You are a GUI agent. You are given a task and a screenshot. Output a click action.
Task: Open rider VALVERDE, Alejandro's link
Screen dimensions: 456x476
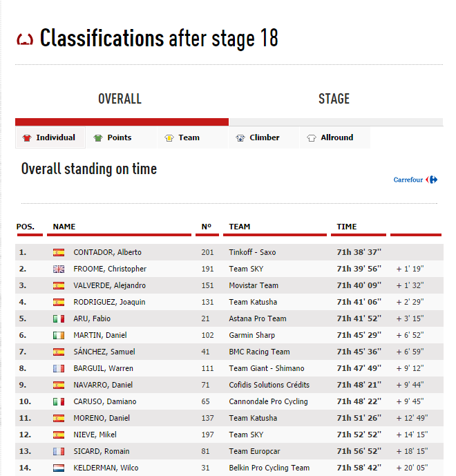pos(109,285)
